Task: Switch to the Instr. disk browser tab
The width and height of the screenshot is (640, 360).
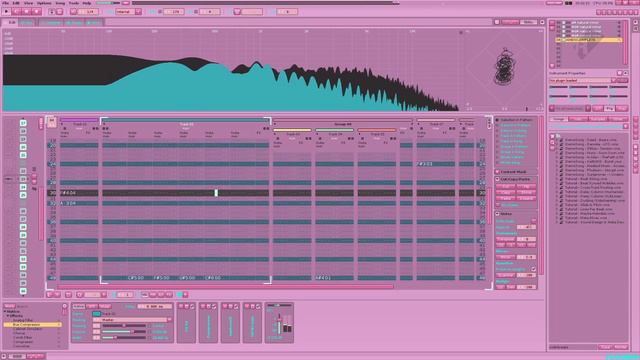Action: [578, 119]
